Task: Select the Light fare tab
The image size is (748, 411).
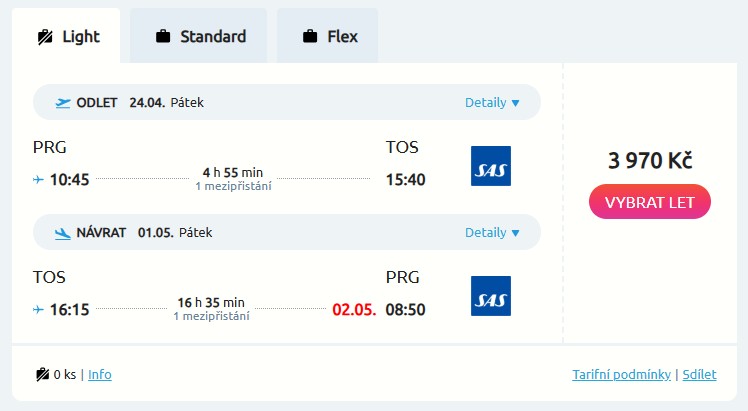Action: click(x=68, y=37)
